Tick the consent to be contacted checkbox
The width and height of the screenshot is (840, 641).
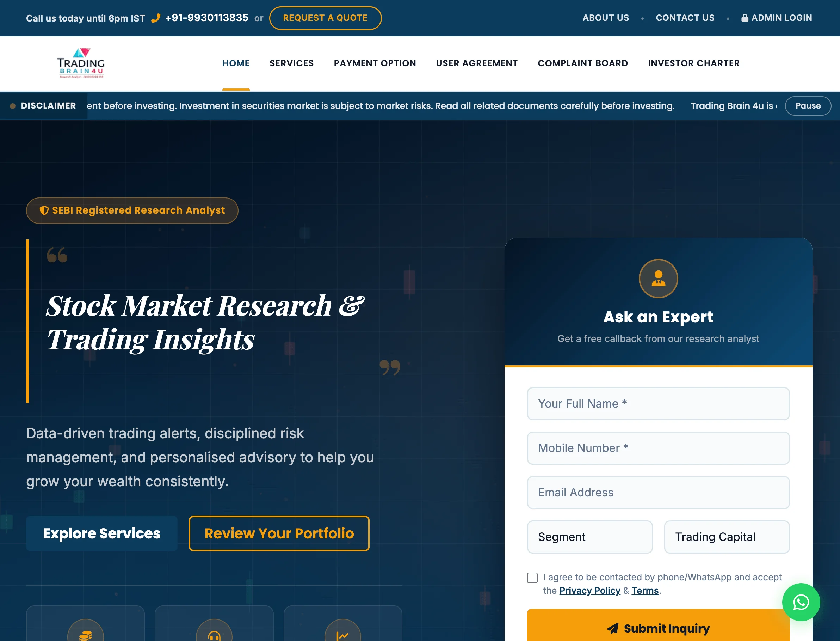[532, 578]
